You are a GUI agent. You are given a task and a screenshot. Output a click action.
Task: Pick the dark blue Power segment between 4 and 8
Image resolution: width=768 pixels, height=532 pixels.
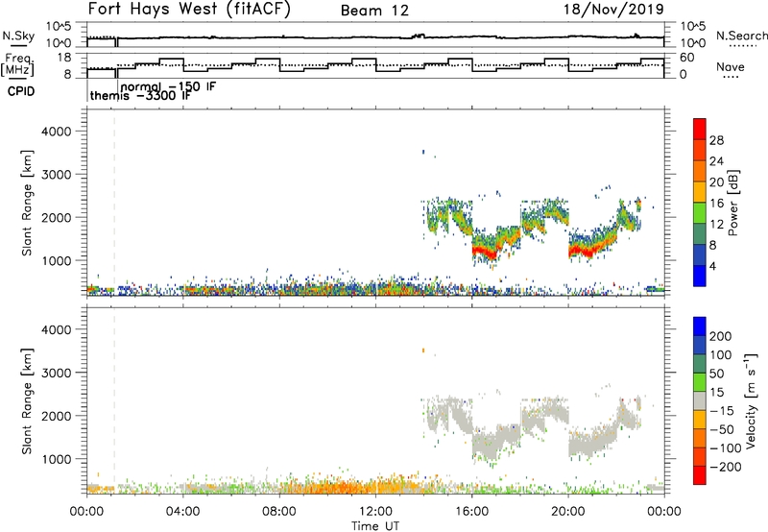tap(700, 255)
